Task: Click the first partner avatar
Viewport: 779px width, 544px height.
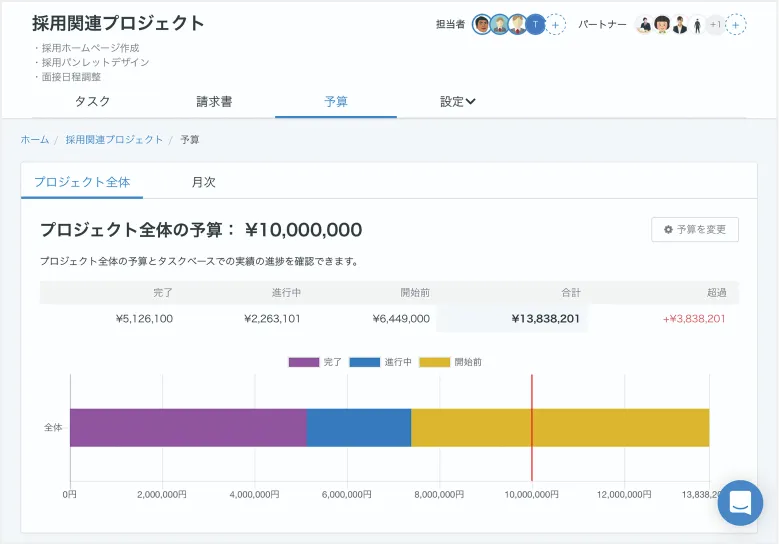Action: click(x=645, y=25)
